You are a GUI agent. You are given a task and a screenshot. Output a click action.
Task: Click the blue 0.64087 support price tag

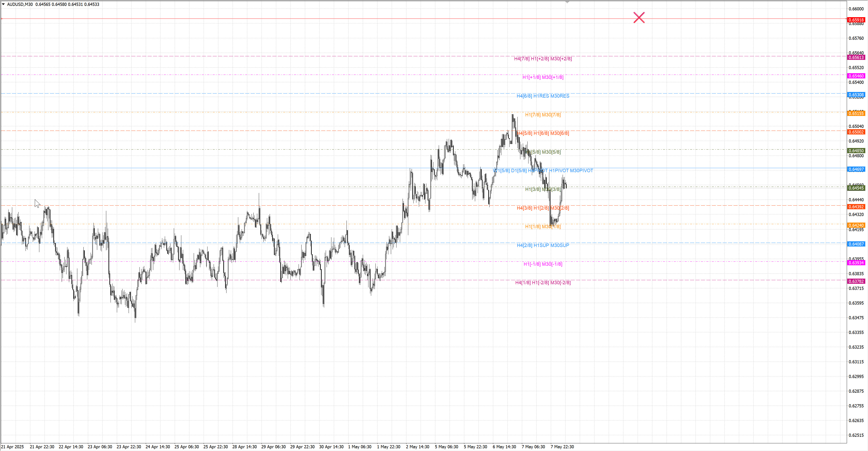point(856,244)
